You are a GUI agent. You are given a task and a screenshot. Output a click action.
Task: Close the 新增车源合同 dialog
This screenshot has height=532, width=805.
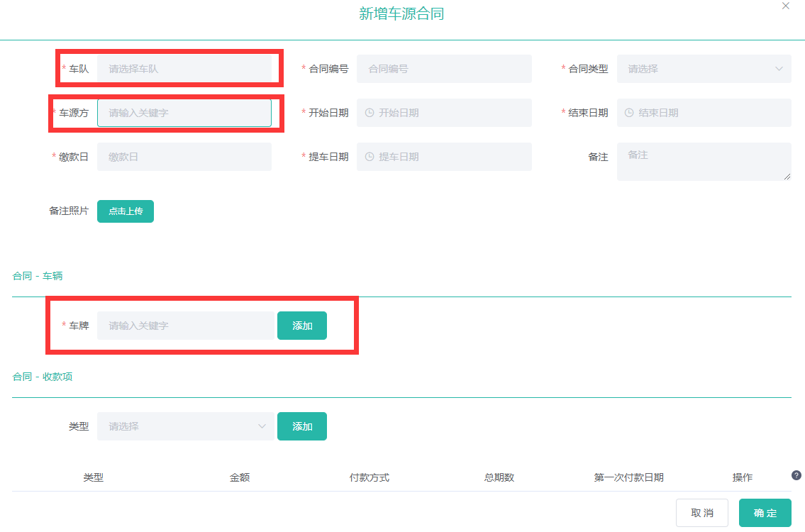785,6
